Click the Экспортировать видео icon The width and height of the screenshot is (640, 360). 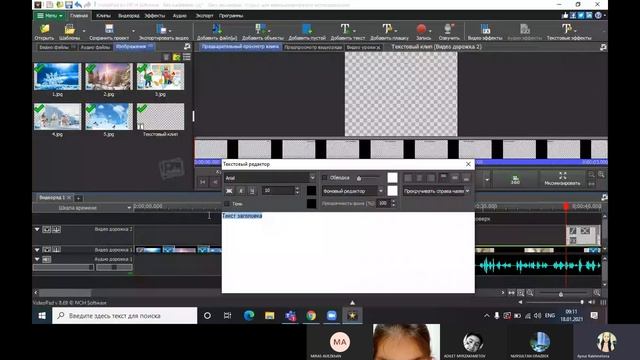[163, 32]
